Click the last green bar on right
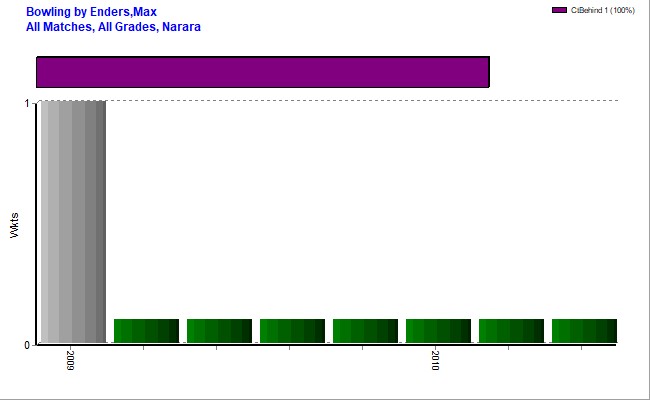This screenshot has width=650, height=400. 584,330
